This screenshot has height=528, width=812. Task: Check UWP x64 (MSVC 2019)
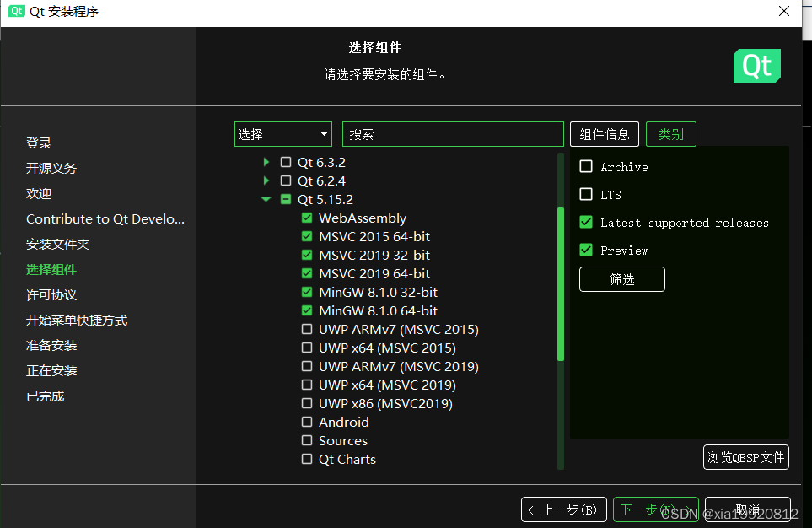(x=307, y=385)
